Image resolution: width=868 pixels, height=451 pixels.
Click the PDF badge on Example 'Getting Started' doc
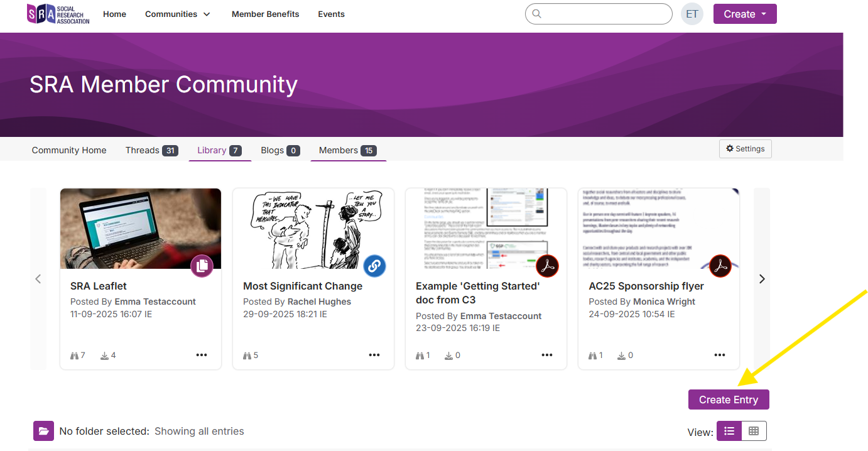(548, 266)
